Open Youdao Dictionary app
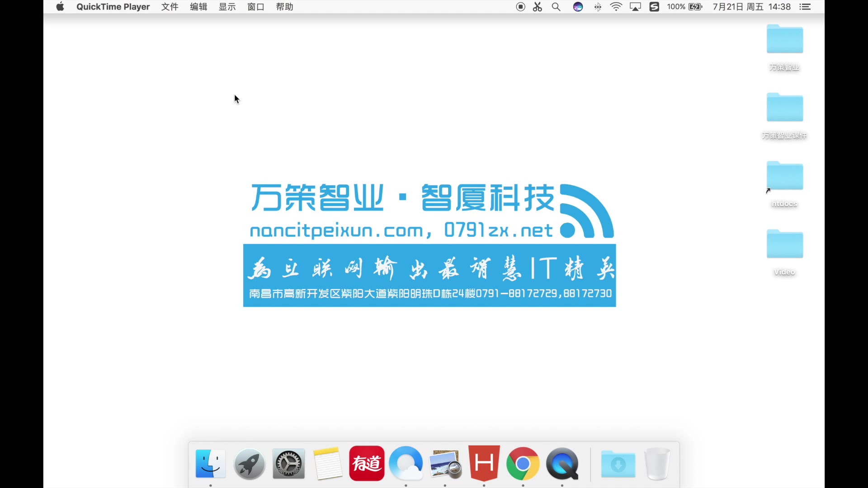The image size is (868, 488). coord(367,463)
